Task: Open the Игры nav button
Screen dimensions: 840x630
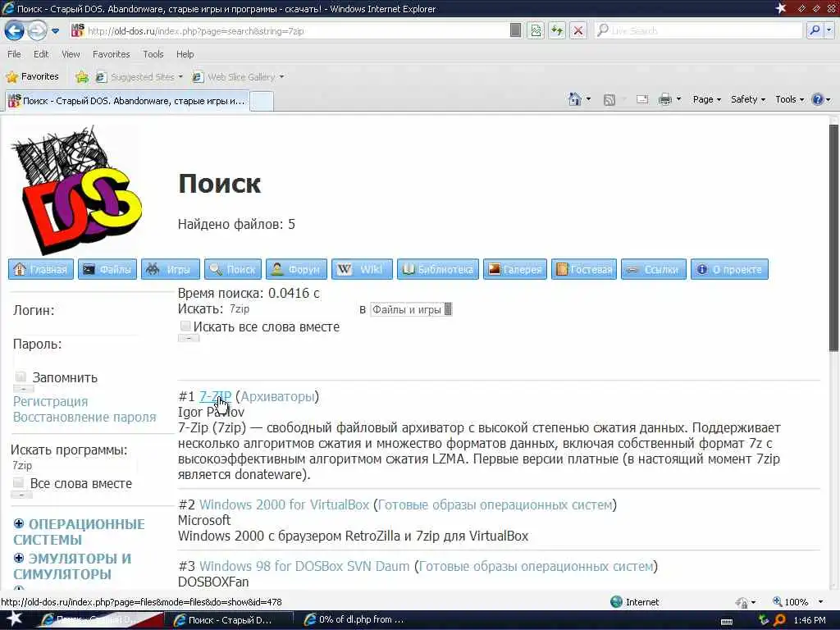Action: click(x=171, y=269)
